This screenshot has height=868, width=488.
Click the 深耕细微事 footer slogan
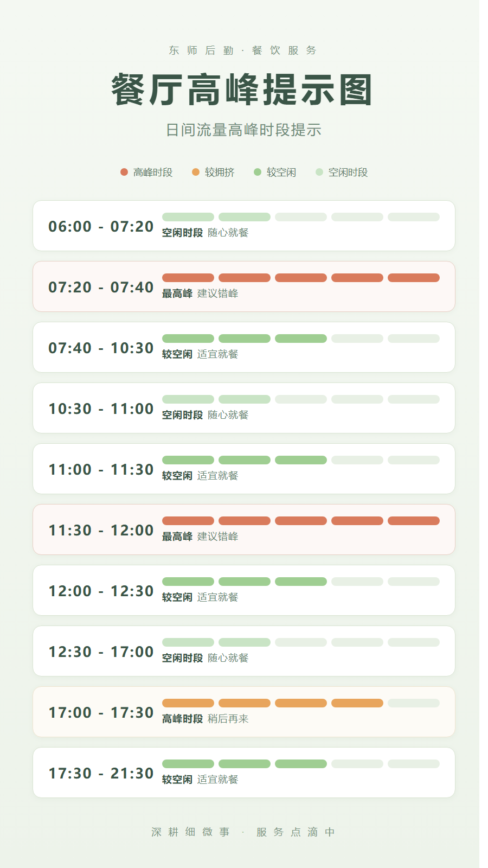(190, 832)
